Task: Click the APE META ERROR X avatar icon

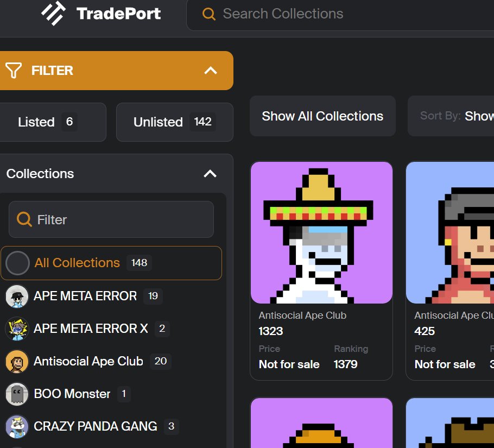Action: pos(17,329)
